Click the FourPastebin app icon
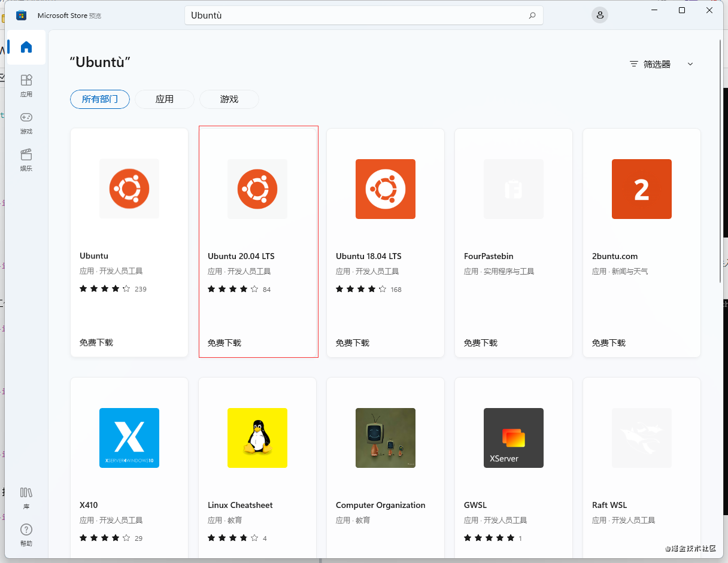728x563 pixels. point(514,189)
